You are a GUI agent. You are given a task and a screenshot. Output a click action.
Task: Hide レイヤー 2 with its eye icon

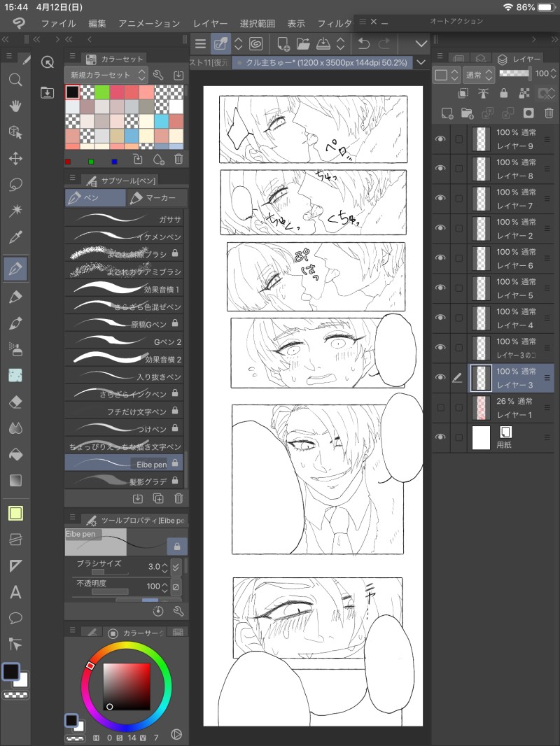(x=440, y=228)
